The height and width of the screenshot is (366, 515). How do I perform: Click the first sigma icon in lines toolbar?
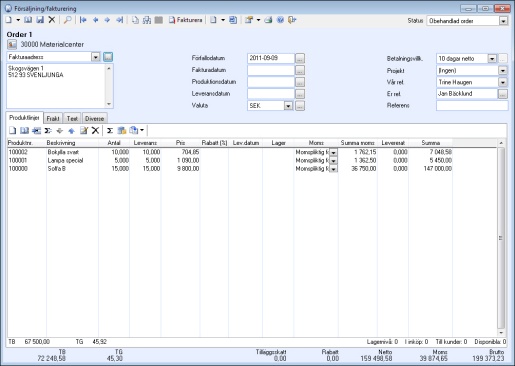coord(48,130)
